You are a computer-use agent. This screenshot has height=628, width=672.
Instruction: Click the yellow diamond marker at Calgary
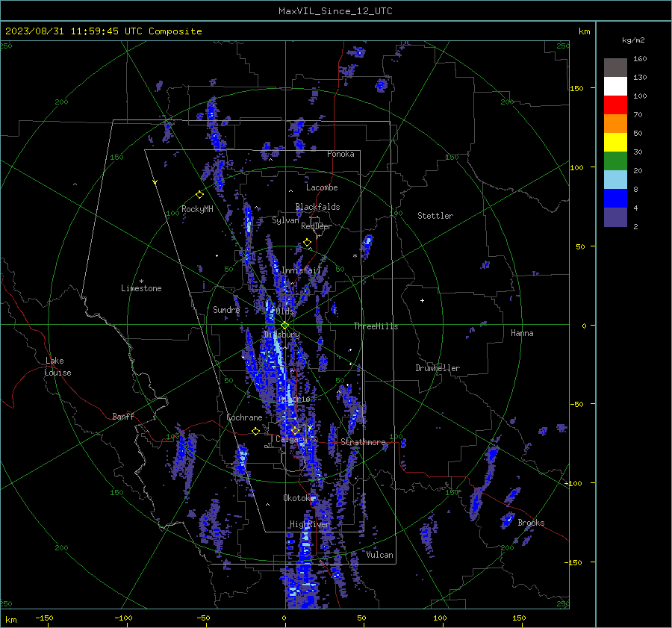(295, 430)
